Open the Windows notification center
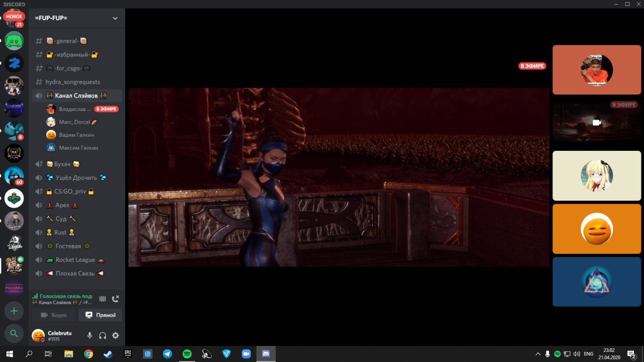The height and width of the screenshot is (362, 644). point(632,354)
